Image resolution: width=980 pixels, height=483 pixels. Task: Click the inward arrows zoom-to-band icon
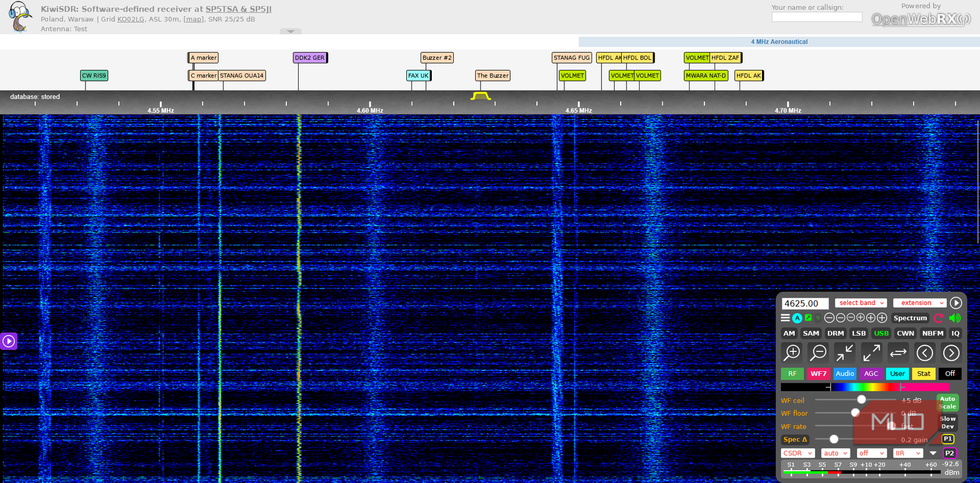click(x=845, y=353)
